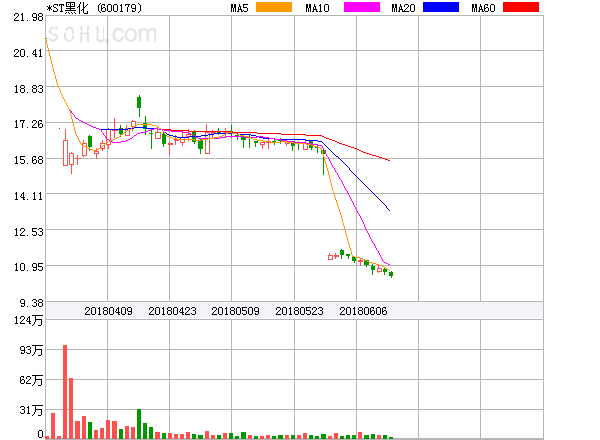Click the 9.38 price axis label
Screen dimensions: 600x440
31,303
